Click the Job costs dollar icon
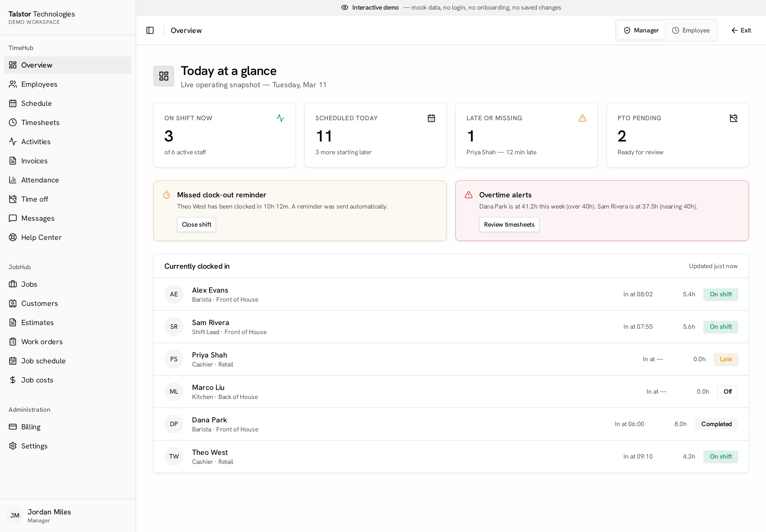This screenshot has width=766, height=532. [13, 380]
